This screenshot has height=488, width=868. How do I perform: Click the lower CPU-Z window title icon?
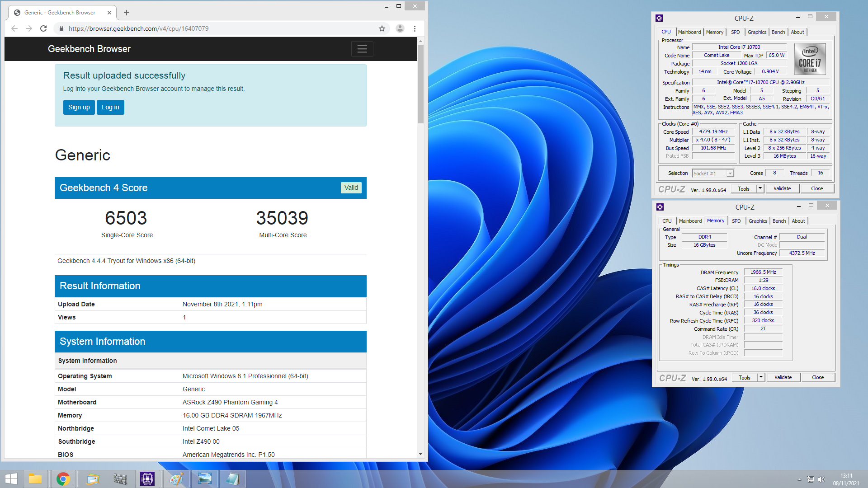click(660, 207)
